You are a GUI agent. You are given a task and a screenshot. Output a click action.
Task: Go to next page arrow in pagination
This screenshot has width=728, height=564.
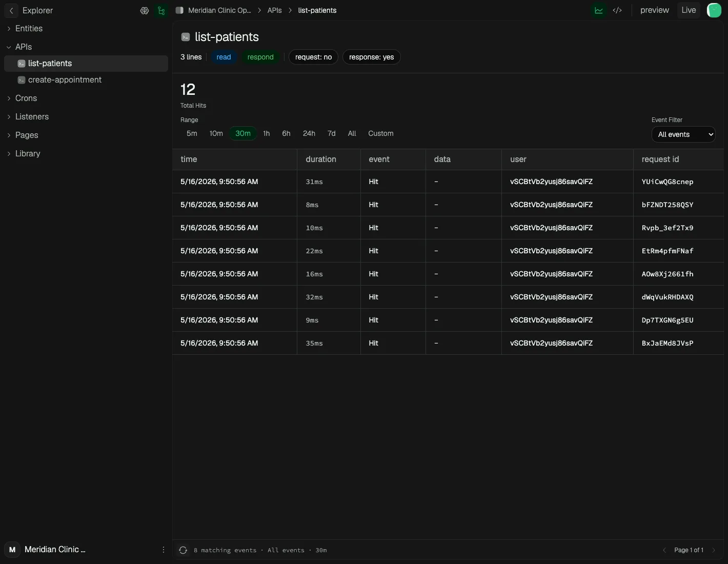pos(713,550)
